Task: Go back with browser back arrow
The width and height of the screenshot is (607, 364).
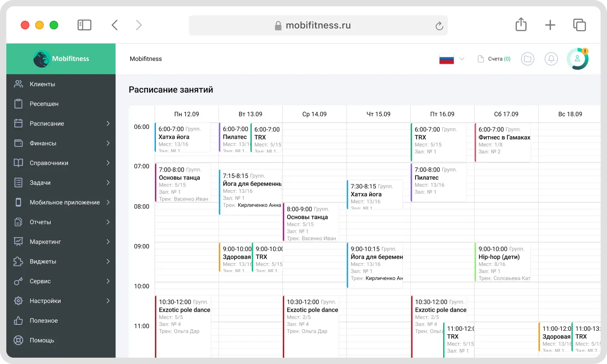Action: coord(115,25)
